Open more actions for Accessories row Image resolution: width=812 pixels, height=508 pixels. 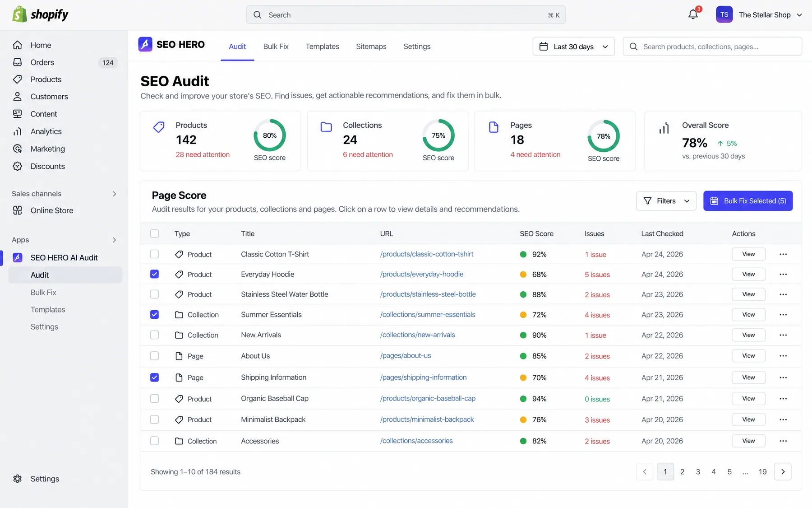[783, 441]
